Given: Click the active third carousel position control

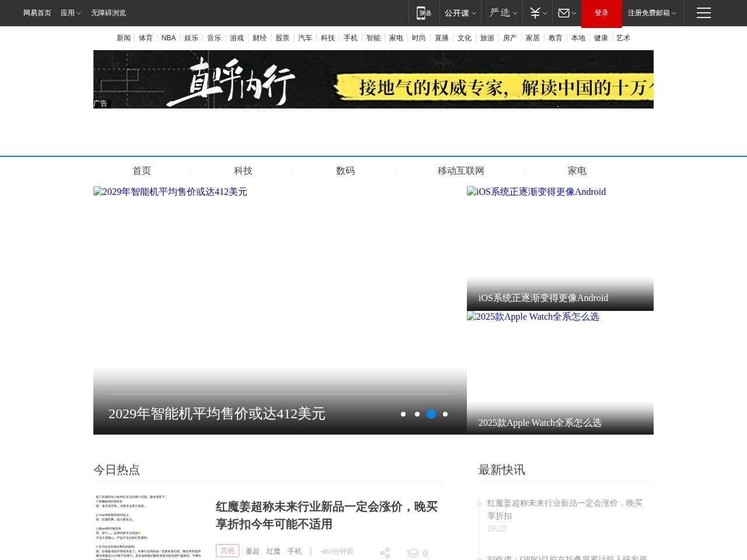Looking at the screenshot, I should click(431, 414).
